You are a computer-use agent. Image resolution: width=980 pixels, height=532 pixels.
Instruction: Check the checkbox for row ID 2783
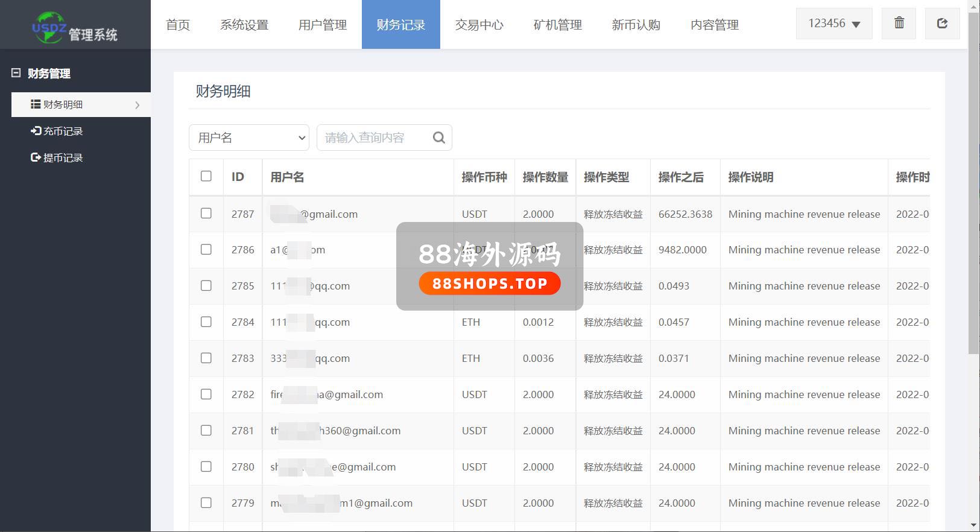pos(206,358)
